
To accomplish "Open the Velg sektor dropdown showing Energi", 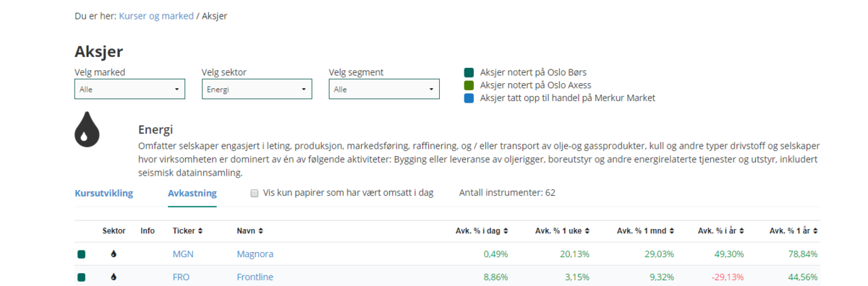I will [x=257, y=89].
